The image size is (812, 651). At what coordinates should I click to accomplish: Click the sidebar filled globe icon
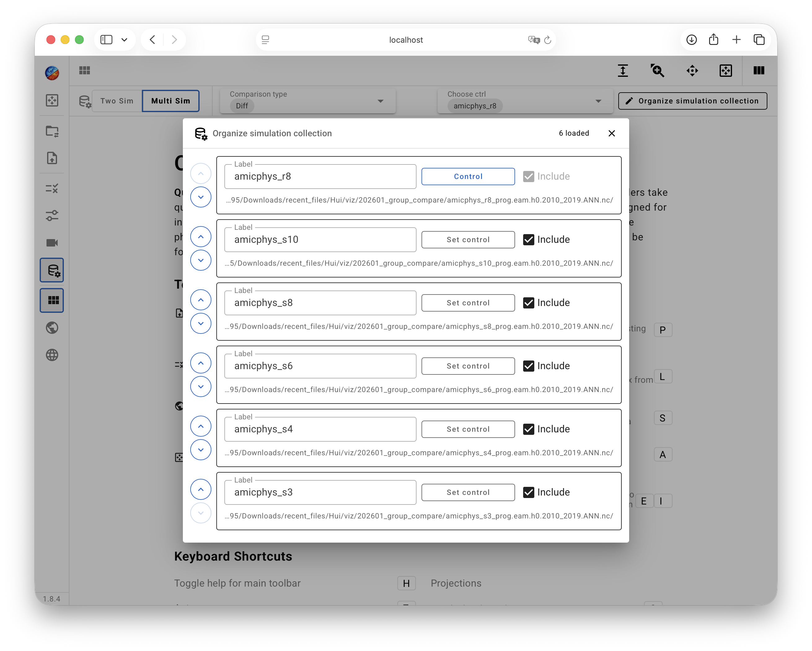(x=52, y=327)
